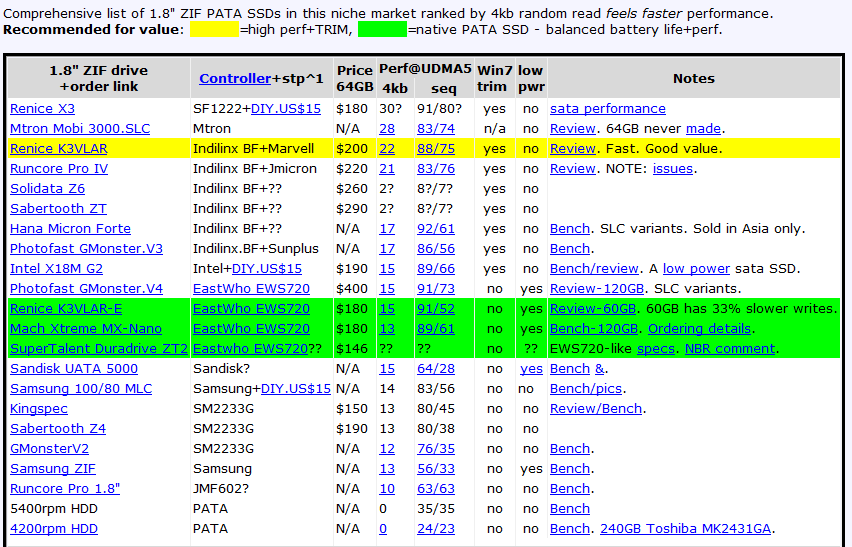Open Review link in Runcore Pro IV row
This screenshot has width=852, height=547.
(573, 169)
